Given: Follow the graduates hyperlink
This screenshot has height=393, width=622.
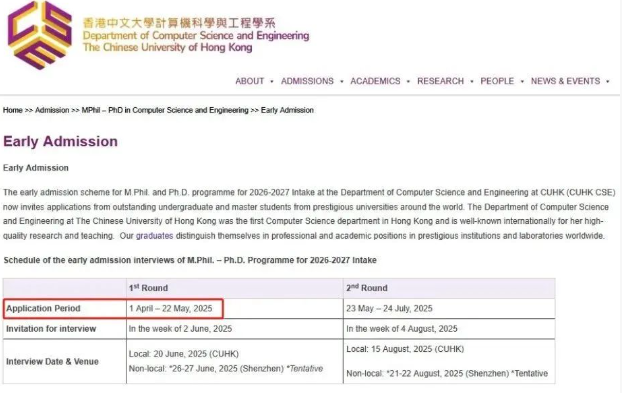Looking at the screenshot, I should (155, 236).
